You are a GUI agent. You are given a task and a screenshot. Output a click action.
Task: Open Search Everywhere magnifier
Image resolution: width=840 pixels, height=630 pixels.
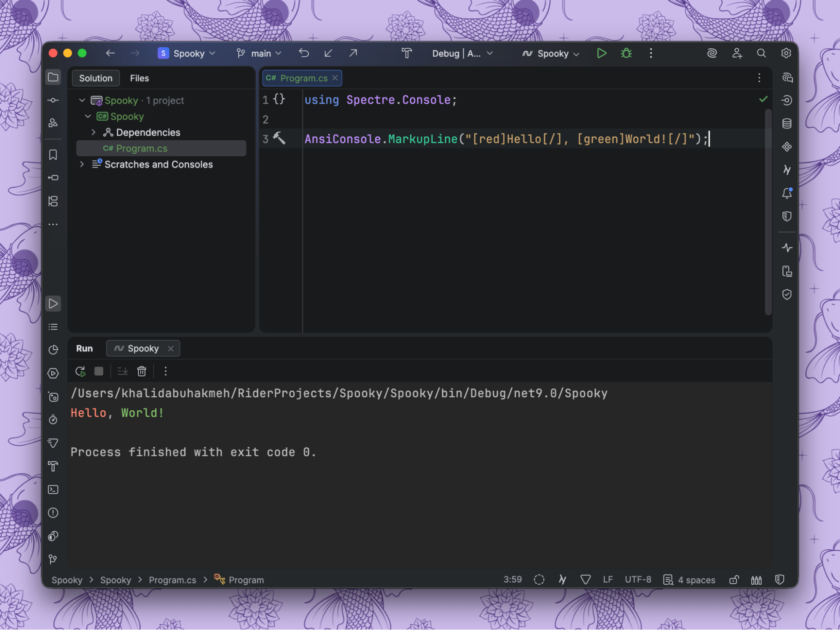[761, 53]
